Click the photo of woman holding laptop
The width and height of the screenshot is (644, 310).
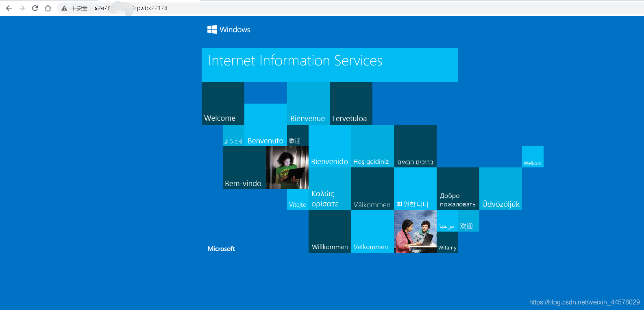pos(287,167)
